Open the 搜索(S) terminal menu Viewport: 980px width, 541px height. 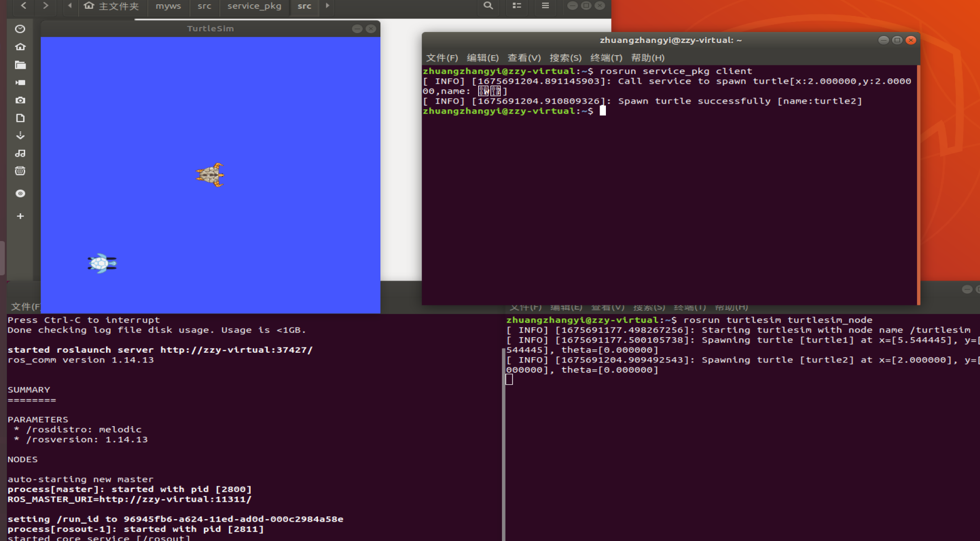tap(565, 58)
